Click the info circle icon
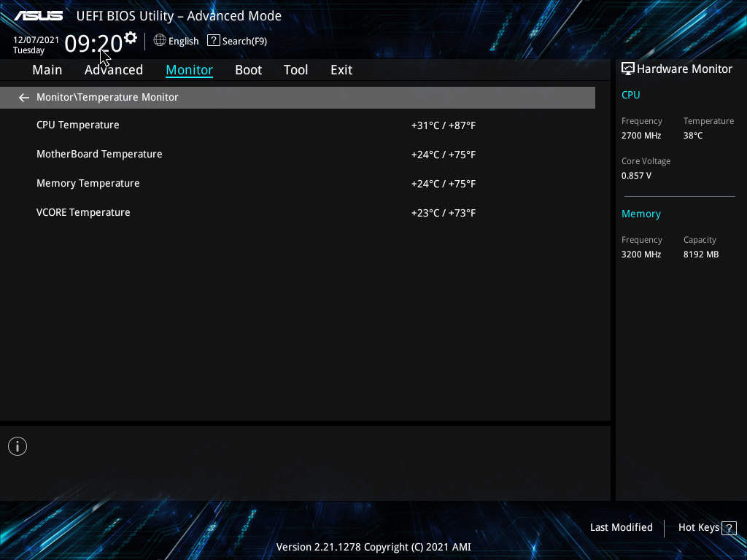747x560 pixels. 18,446
